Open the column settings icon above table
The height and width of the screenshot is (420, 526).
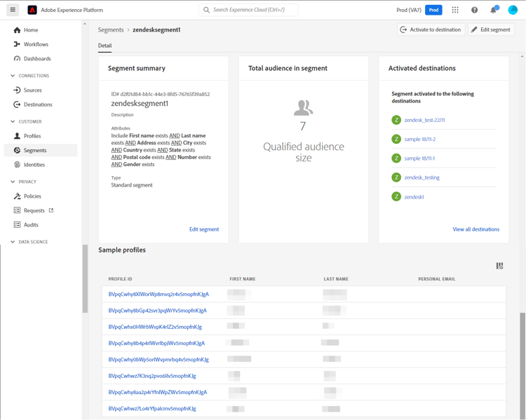[499, 266]
